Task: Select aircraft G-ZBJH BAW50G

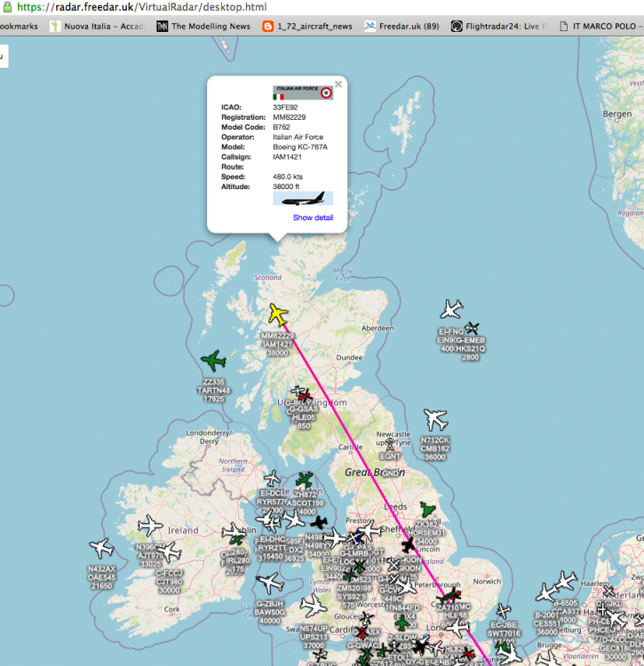Action: 269,584
